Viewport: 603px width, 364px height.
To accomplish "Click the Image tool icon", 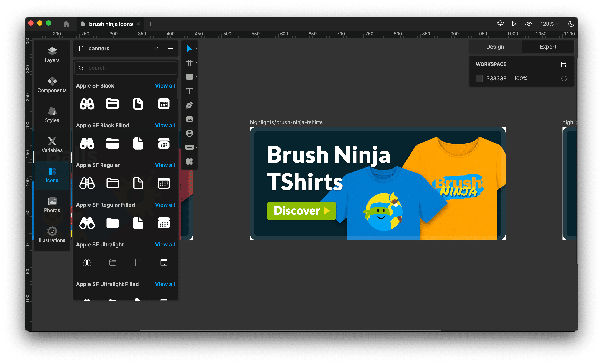I will coord(189,119).
